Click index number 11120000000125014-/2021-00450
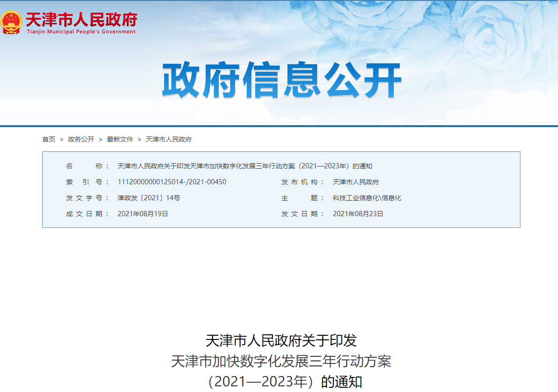Viewport: 558px width, 392px height. click(x=172, y=182)
